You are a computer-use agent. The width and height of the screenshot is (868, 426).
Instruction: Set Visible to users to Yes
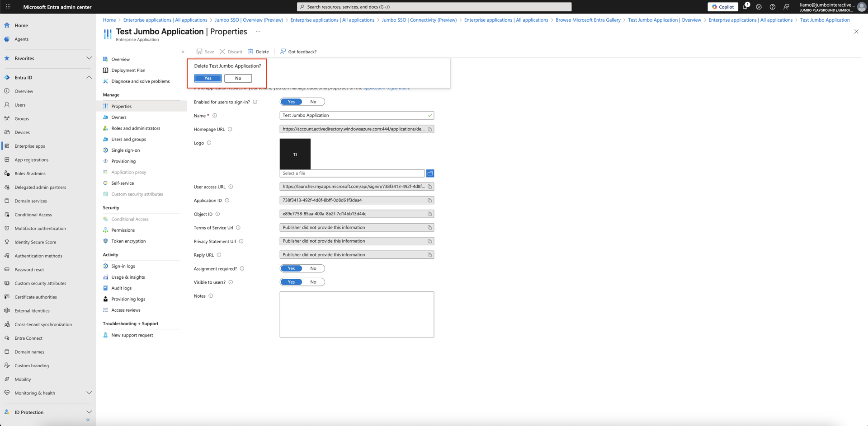(x=292, y=282)
